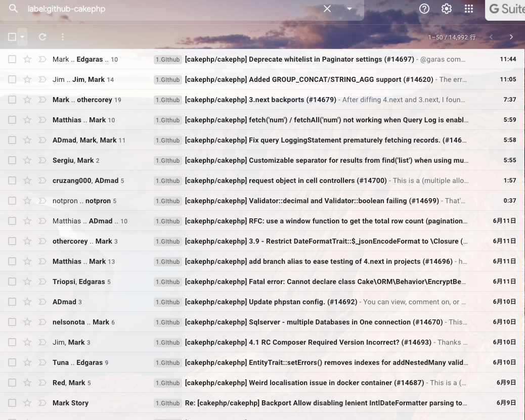
Task: Check the Validator::decimal email checkbox
Action: [x=12, y=201]
